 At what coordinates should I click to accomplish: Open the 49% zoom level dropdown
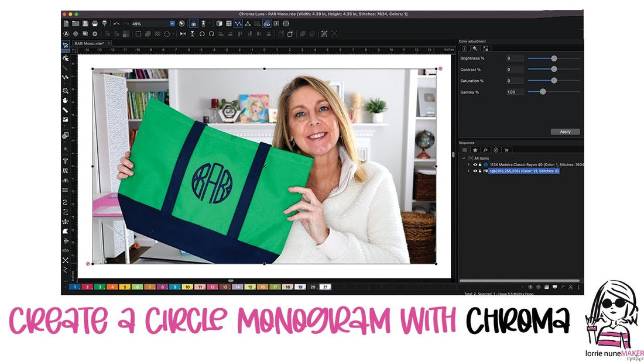pos(172,23)
